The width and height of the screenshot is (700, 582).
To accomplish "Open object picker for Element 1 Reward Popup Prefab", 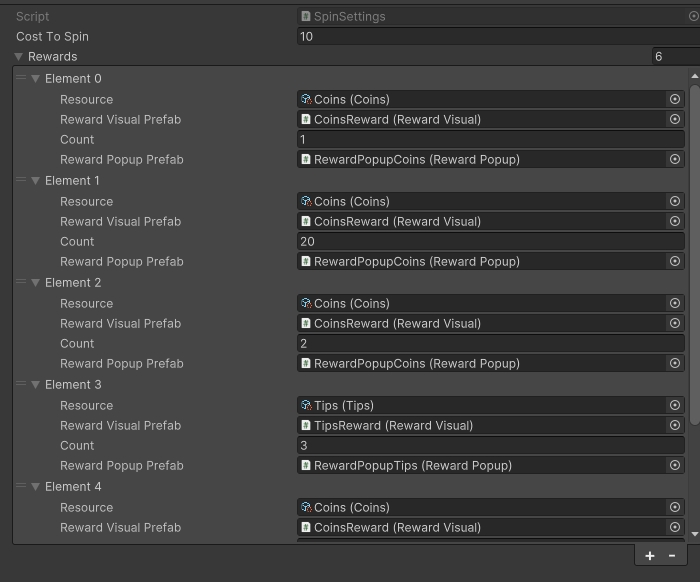I will pos(675,261).
